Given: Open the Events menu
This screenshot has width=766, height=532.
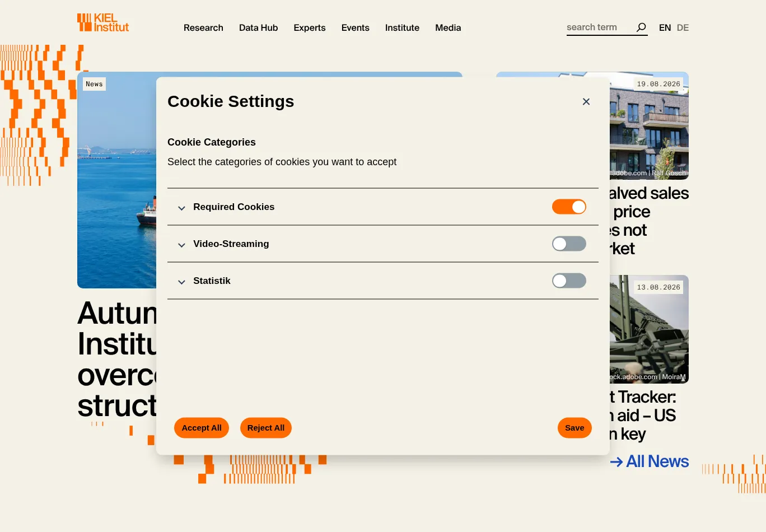Looking at the screenshot, I should tap(356, 27).
